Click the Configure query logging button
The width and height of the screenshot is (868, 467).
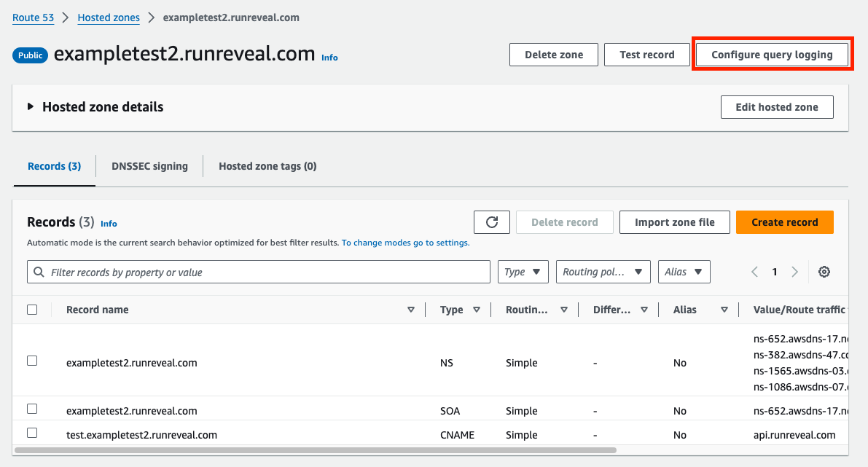(772, 55)
